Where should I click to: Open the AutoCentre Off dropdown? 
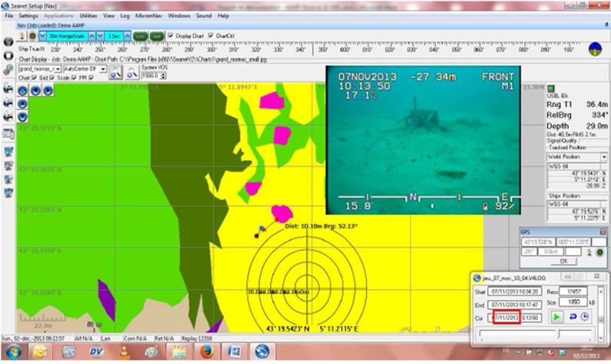(x=103, y=69)
